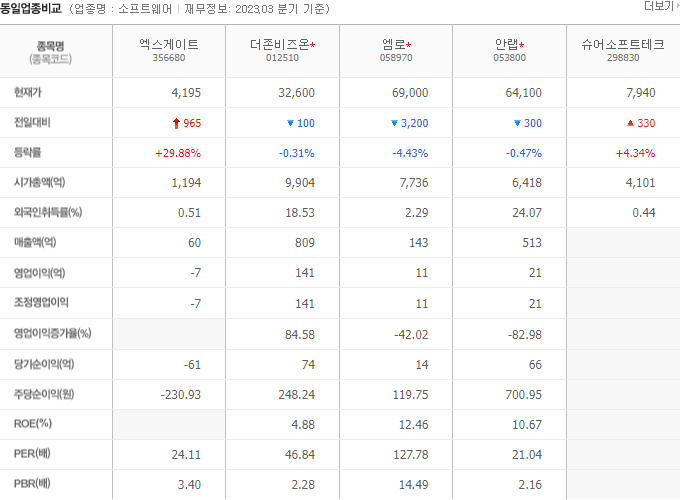The height and width of the screenshot is (500, 680).
Task: Click the PER value 127.78
Action: click(x=411, y=454)
